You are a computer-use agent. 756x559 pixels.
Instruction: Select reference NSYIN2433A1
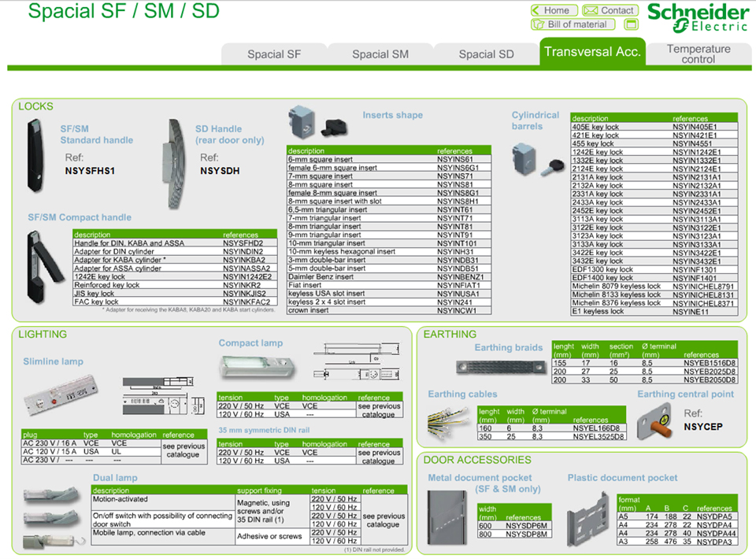697,202
